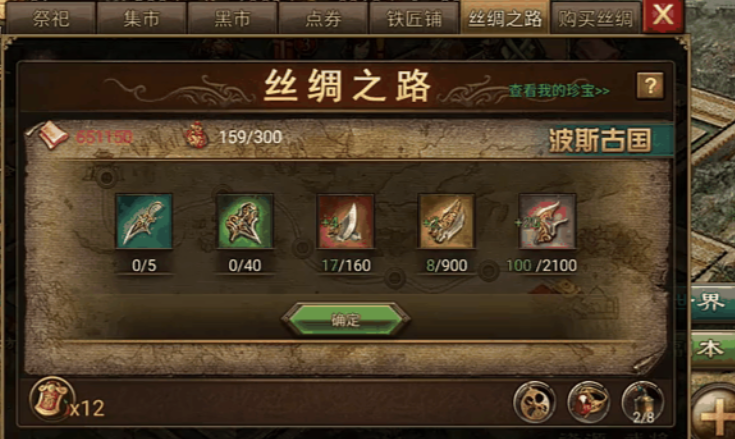This screenshot has height=439, width=735.
Task: Select the green ornate blade 0/40
Action: 245,221
